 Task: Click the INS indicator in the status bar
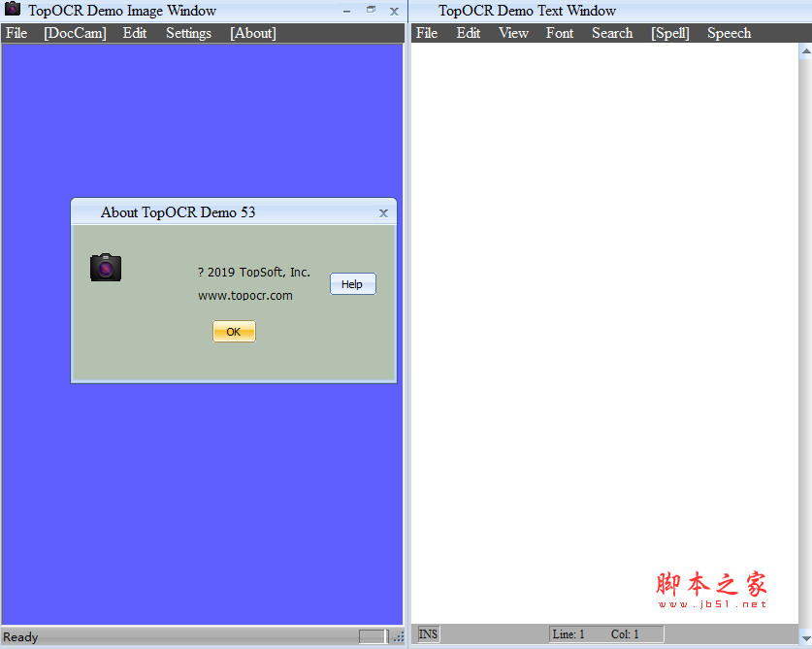click(428, 634)
